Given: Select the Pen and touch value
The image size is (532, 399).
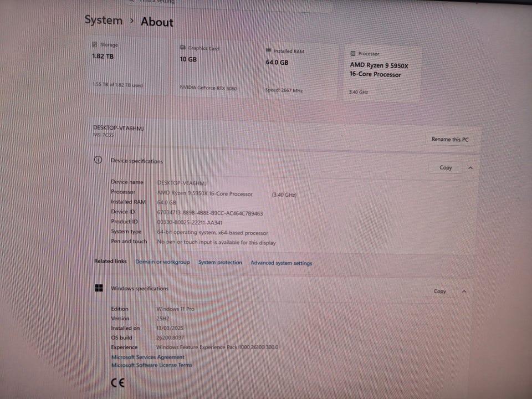Looking at the screenshot, I should 216,243.
